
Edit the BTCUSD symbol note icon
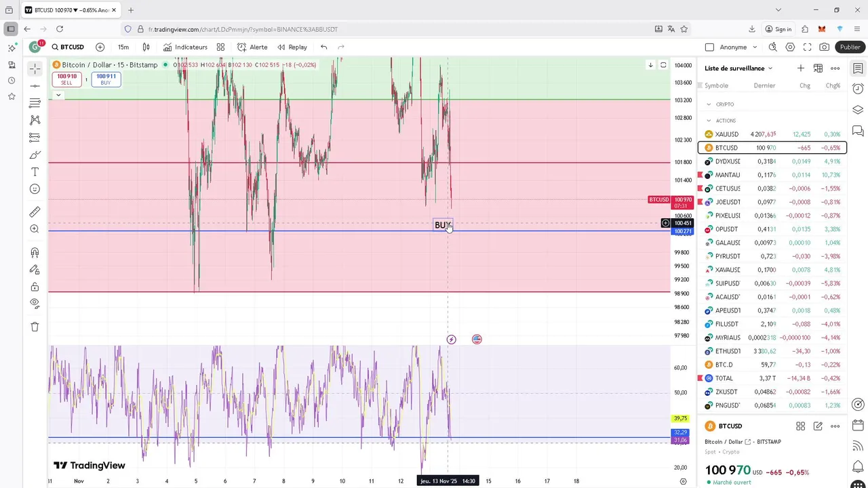[x=818, y=426]
